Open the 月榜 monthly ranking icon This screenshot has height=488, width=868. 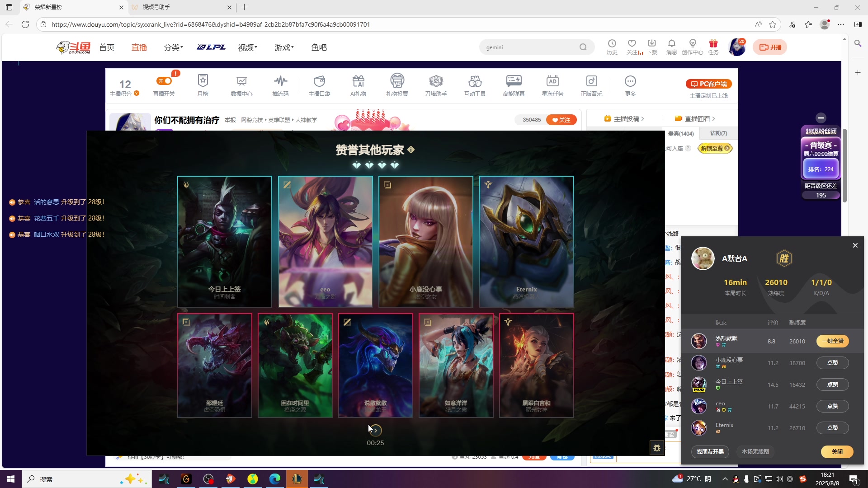(203, 85)
